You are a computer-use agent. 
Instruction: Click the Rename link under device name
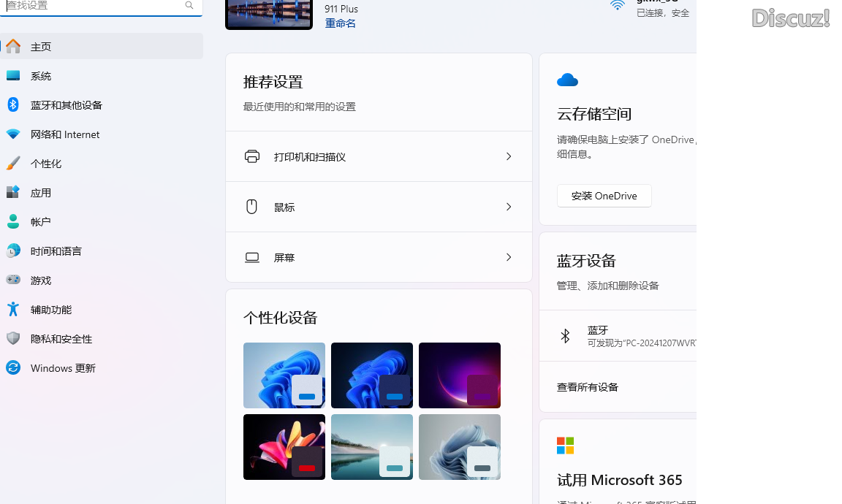point(341,23)
